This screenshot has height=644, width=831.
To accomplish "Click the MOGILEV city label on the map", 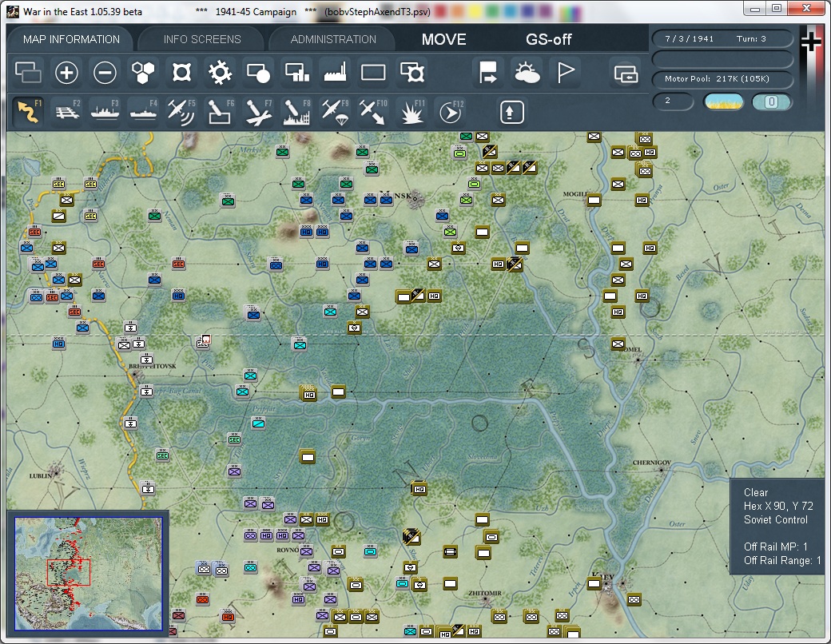I will 576,194.
